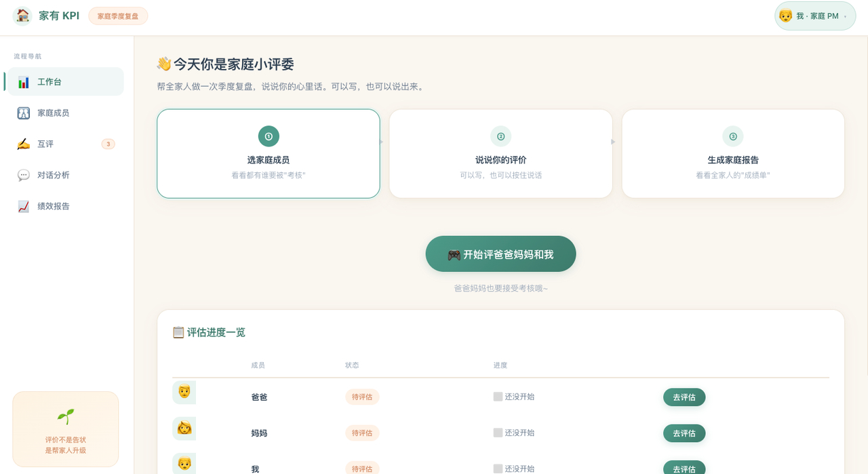This screenshot has height=474, width=868.
Task: Click 爸爸 avatar in progress table
Action: pos(184,393)
